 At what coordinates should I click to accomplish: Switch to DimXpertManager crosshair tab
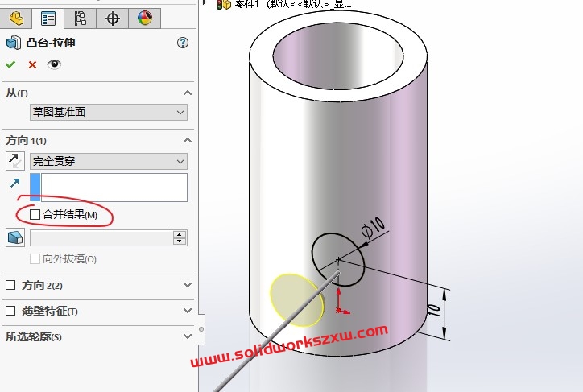tap(112, 19)
